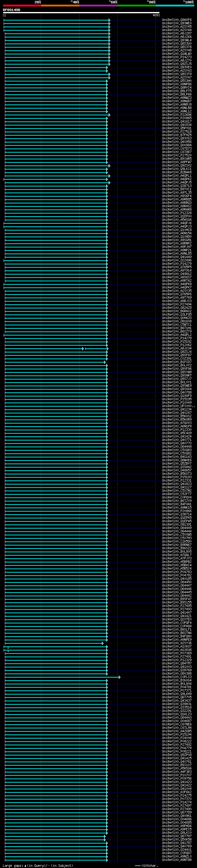Open the UniRef100_Q9AXF6 hit label

tap(176, 20)
